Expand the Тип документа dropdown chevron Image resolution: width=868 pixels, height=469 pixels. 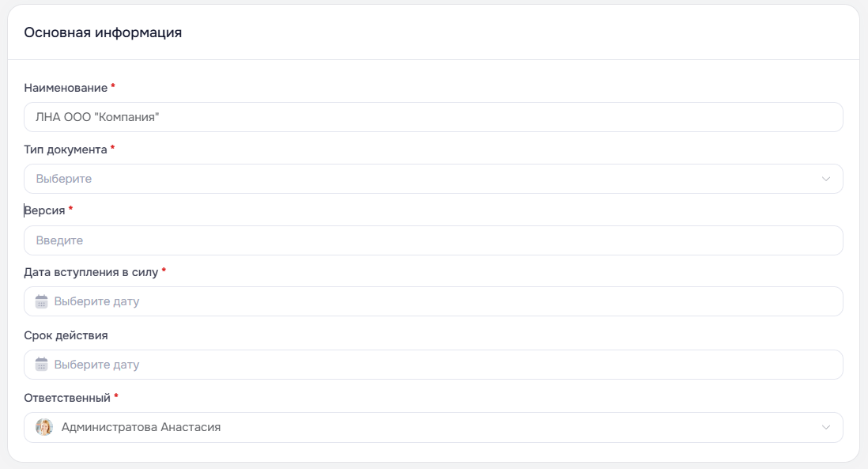(x=826, y=179)
